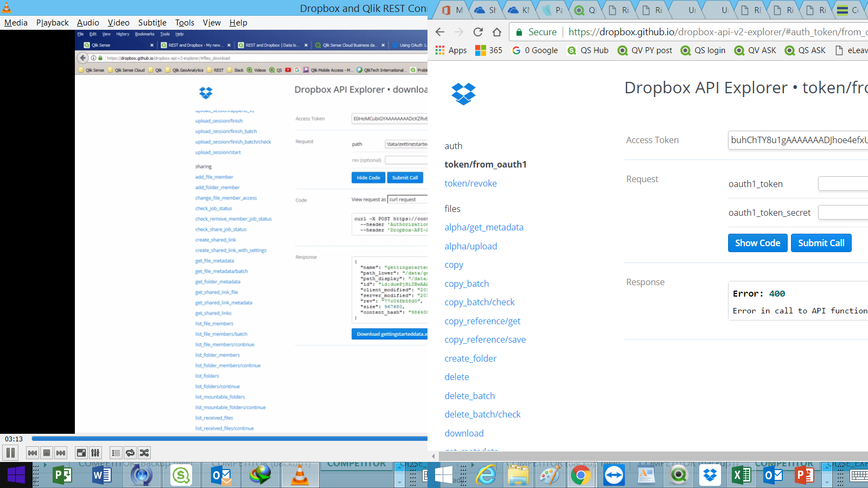Pause the VLC video playback
This screenshot has height=488, width=868.
(10, 453)
